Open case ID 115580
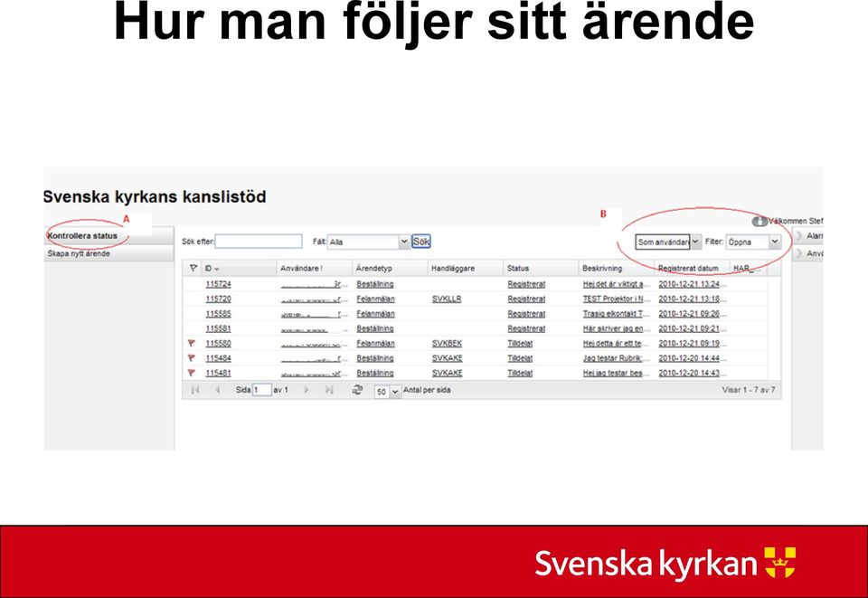 (218, 343)
